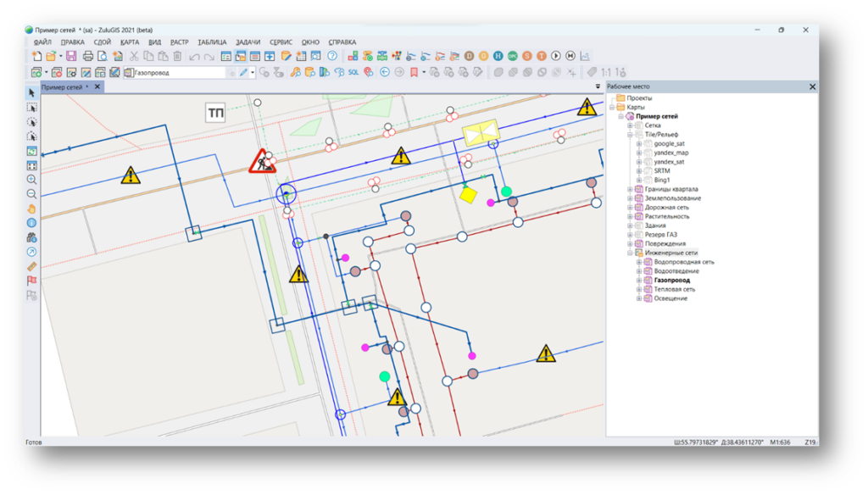The width and height of the screenshot is (868, 495).
Task: Click the Save diskette icon
Action: pyautogui.click(x=71, y=56)
